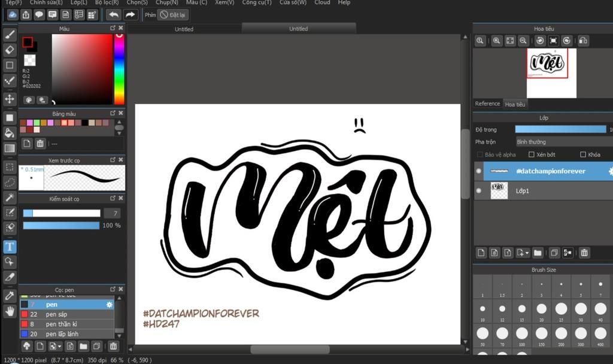Pick the black swatch in Bảng màu
Viewport: 613px width, 364px height.
point(85,123)
